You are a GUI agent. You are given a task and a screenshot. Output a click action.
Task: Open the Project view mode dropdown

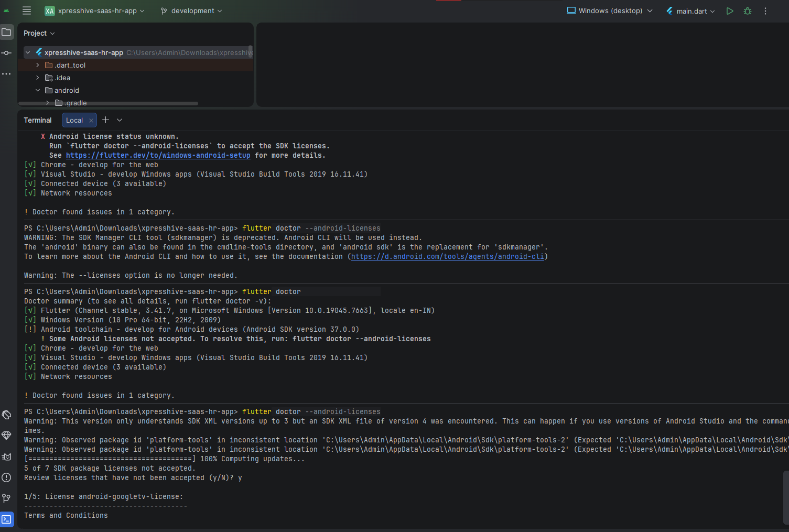[39, 33]
